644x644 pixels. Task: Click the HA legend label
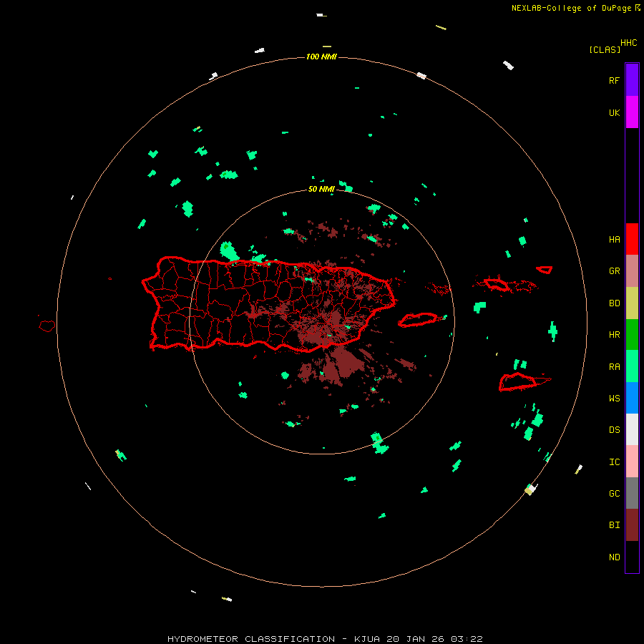614,240
